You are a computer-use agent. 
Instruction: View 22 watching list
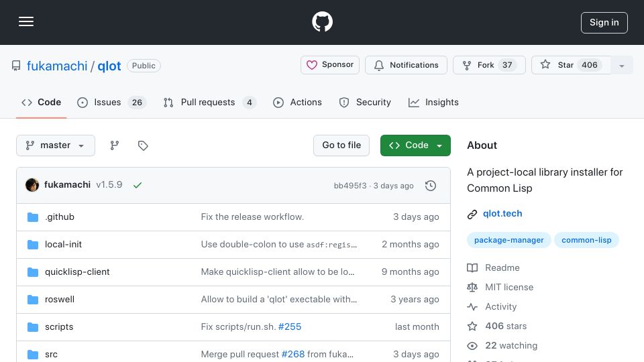511,346
